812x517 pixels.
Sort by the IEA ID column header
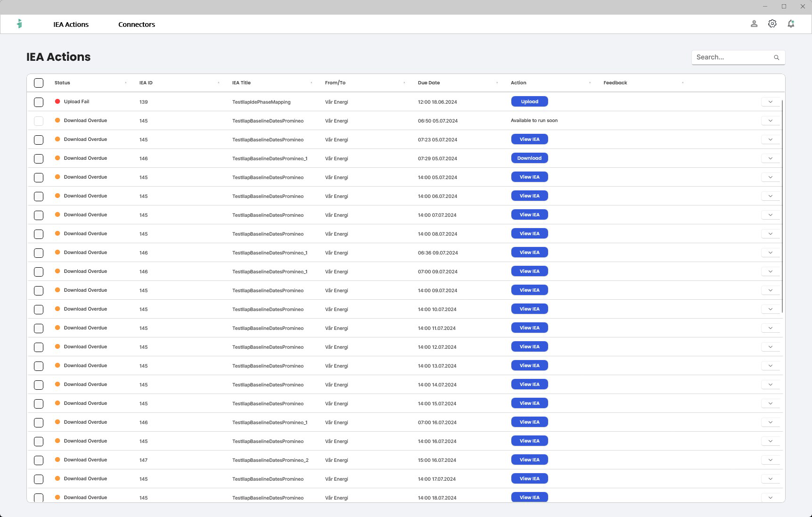pyautogui.click(x=146, y=83)
